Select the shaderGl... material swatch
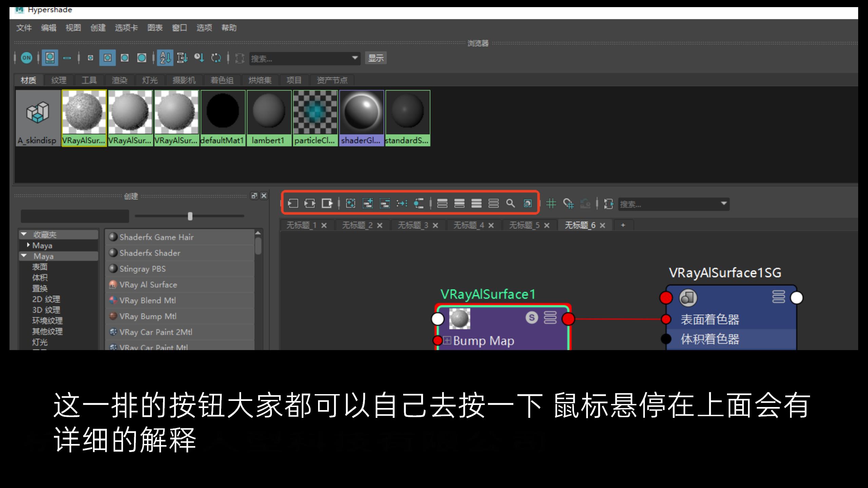Viewport: 868px width, 488px height. pos(361,118)
